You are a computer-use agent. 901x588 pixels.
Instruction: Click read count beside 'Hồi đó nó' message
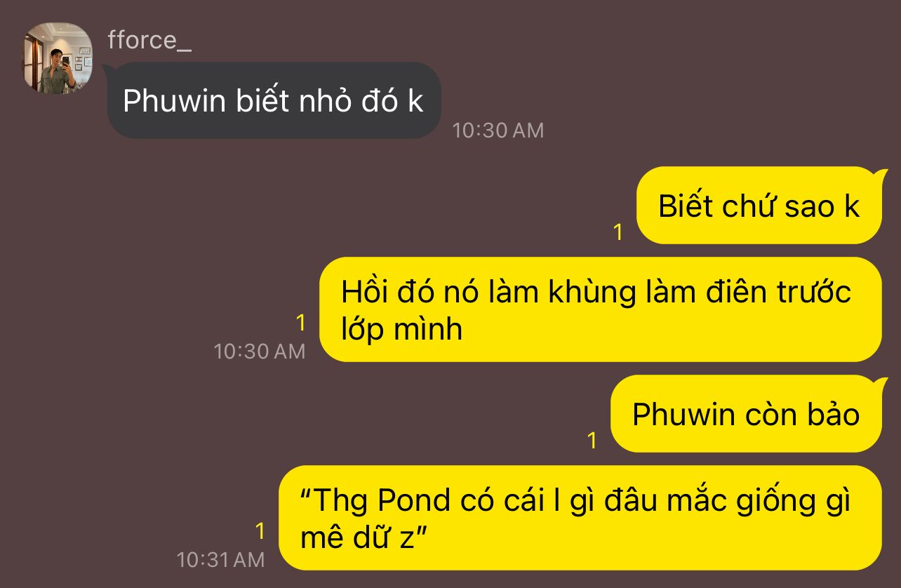click(x=301, y=323)
